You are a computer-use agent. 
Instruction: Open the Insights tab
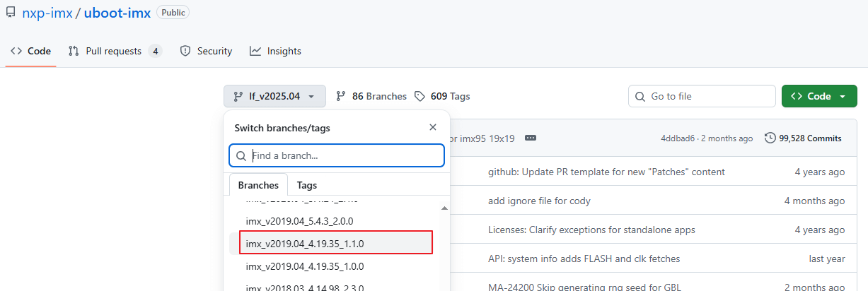(x=275, y=51)
